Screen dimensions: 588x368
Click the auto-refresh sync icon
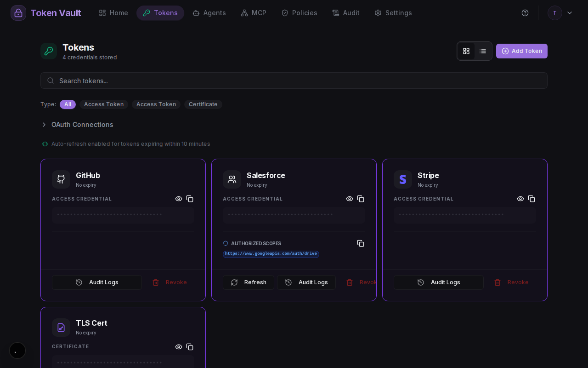point(45,144)
